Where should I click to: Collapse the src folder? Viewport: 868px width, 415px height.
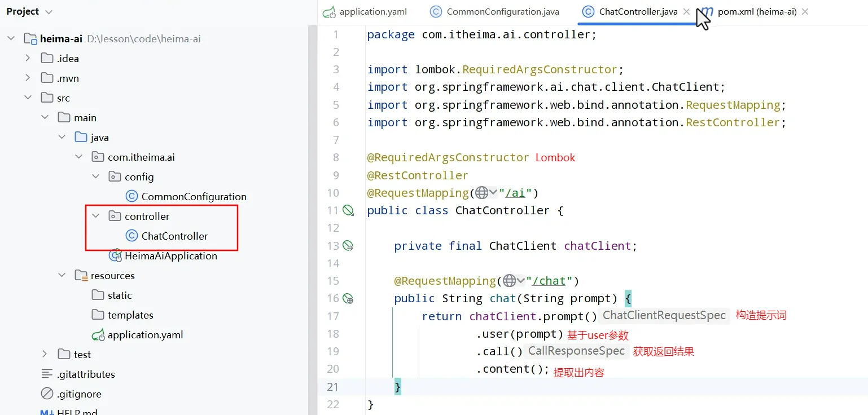[x=28, y=98]
